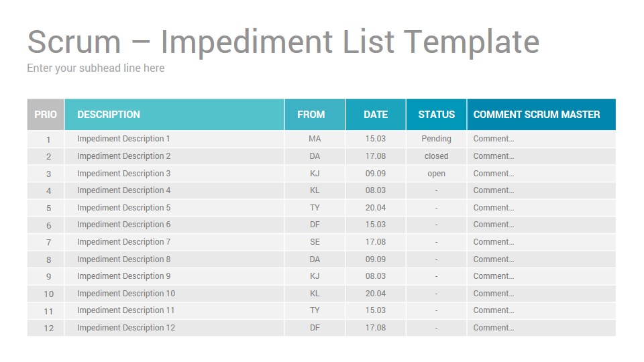Select priority number "1" in PRIO column
644x362 pixels.
coord(48,140)
